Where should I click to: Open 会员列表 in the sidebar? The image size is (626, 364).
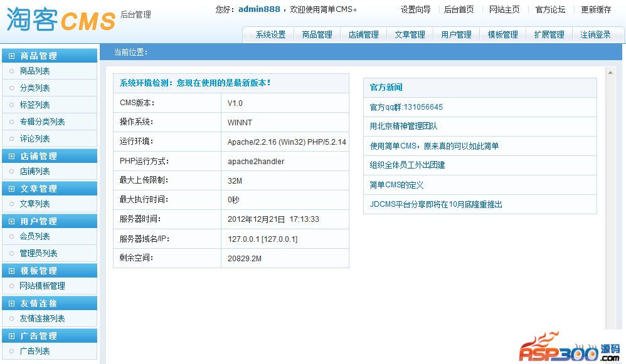tap(34, 236)
